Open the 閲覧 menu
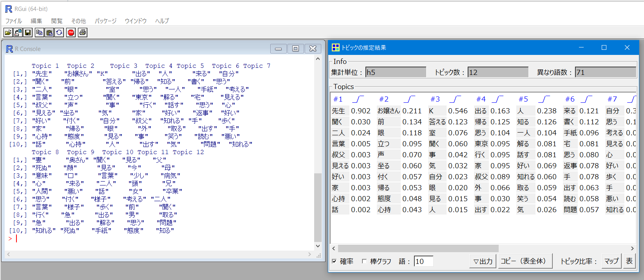644x280 pixels. [x=56, y=21]
